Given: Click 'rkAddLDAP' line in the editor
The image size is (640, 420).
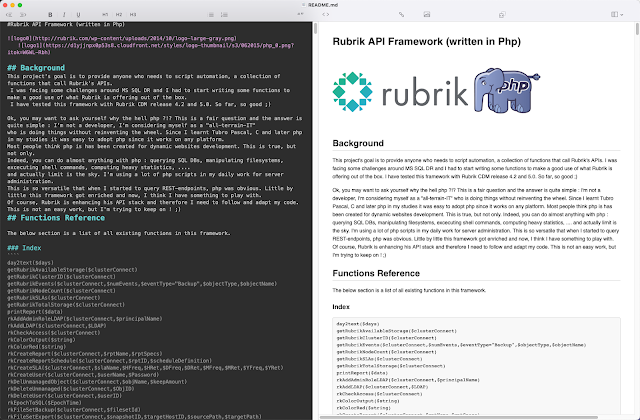Looking at the screenshot, I should click(56, 326).
